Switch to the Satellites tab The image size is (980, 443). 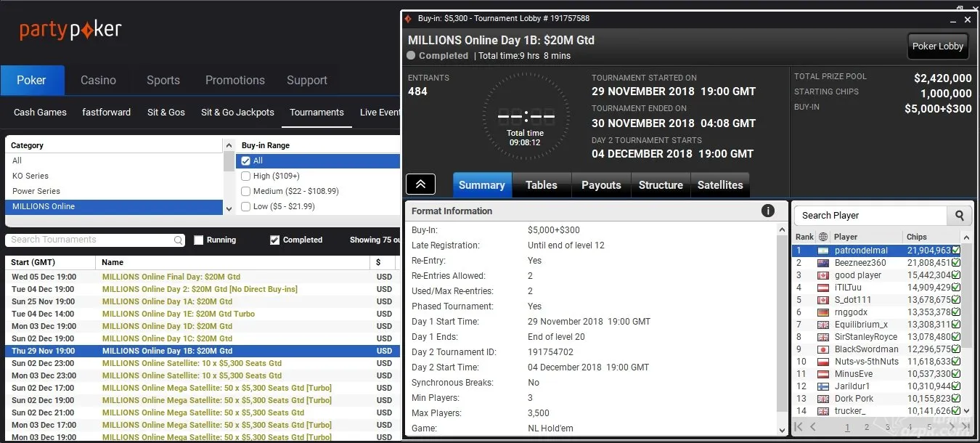[x=720, y=185]
